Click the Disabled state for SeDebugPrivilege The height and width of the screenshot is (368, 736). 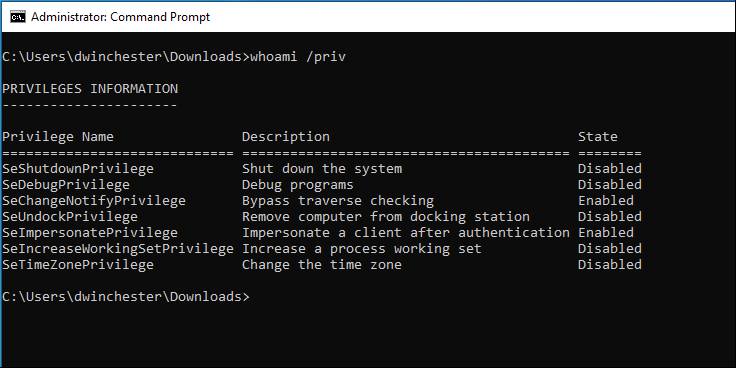(610, 185)
